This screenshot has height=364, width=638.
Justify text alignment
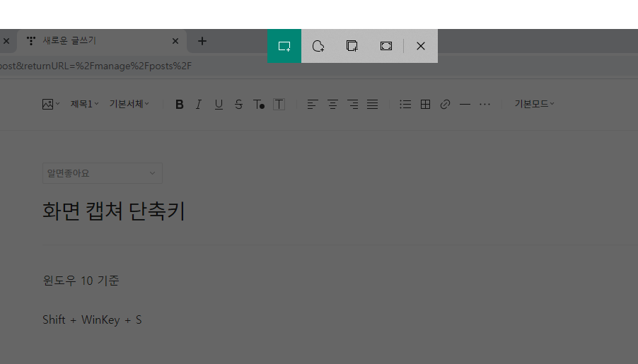click(x=372, y=105)
